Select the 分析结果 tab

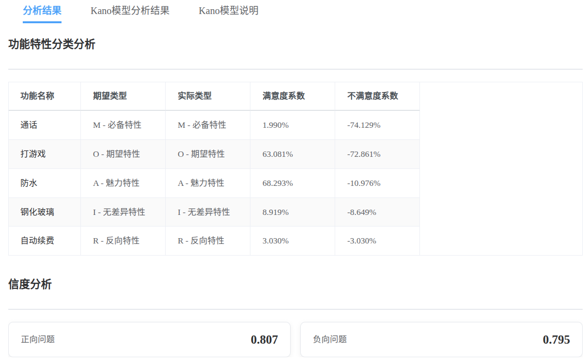coord(42,11)
